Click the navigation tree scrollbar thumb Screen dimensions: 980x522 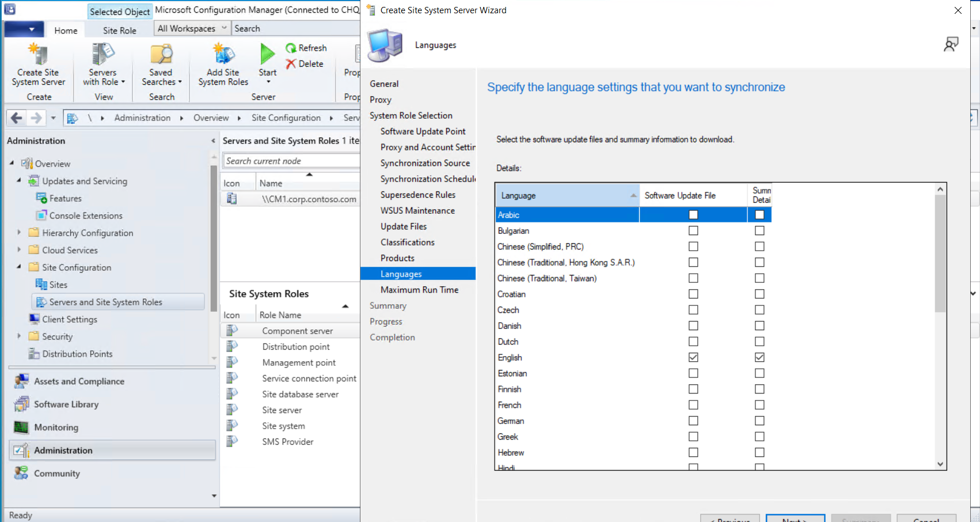click(x=214, y=239)
